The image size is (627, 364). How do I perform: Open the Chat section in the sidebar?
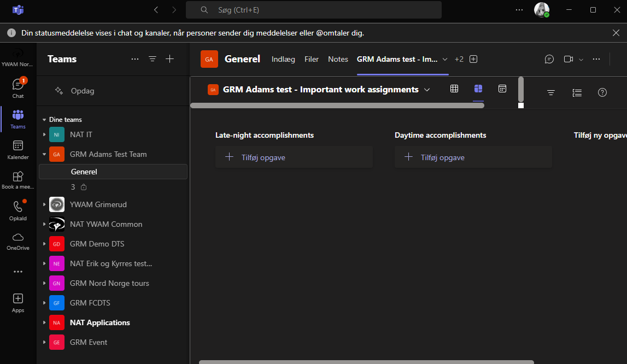[18, 88]
